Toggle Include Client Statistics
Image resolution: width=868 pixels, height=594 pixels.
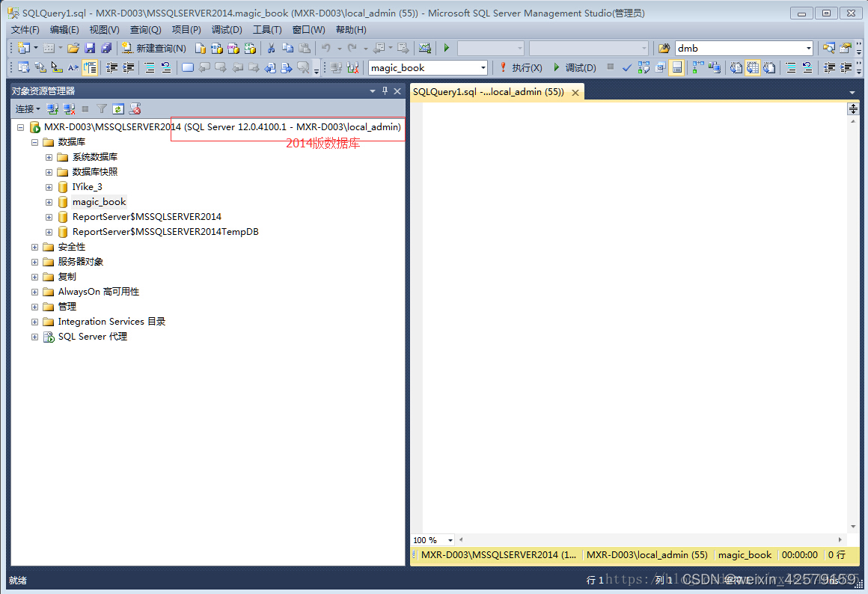715,67
